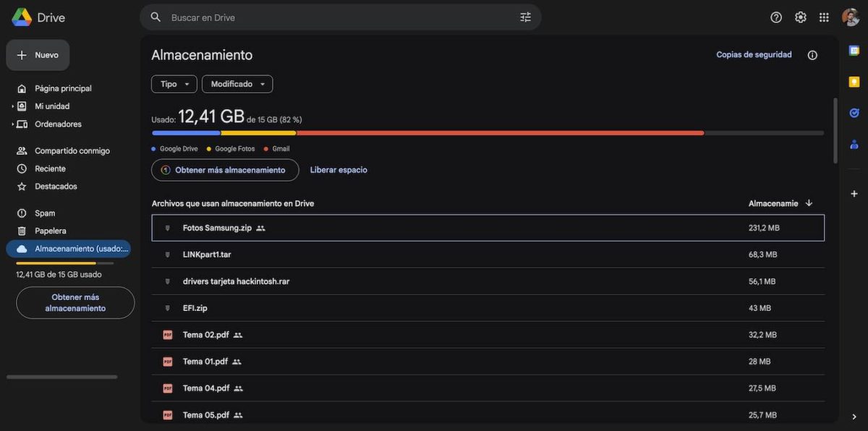Open Google Tasks in side panel
The image size is (868, 431).
tap(854, 113)
